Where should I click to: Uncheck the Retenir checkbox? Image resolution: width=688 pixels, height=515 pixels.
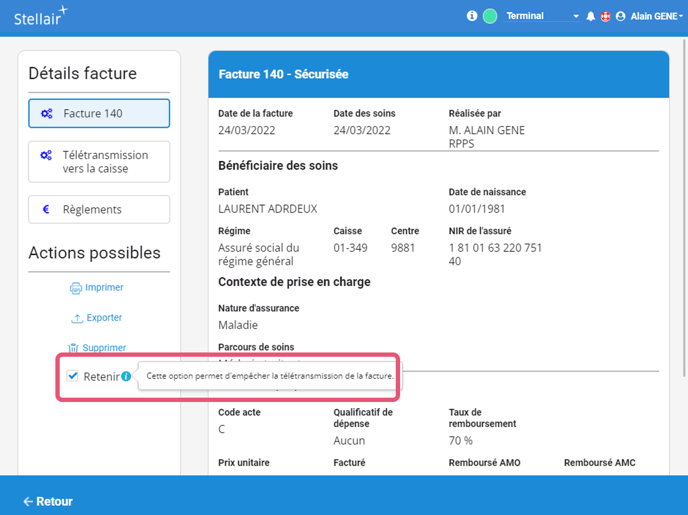[72, 376]
